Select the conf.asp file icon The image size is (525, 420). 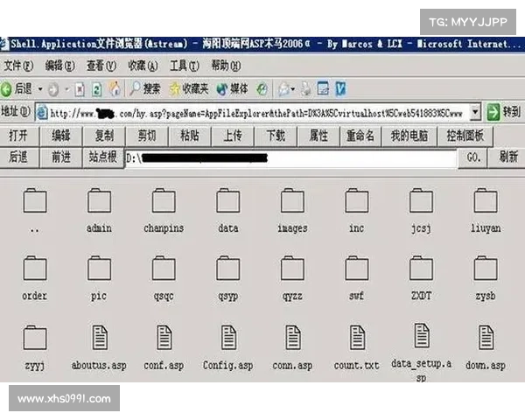[164, 338]
